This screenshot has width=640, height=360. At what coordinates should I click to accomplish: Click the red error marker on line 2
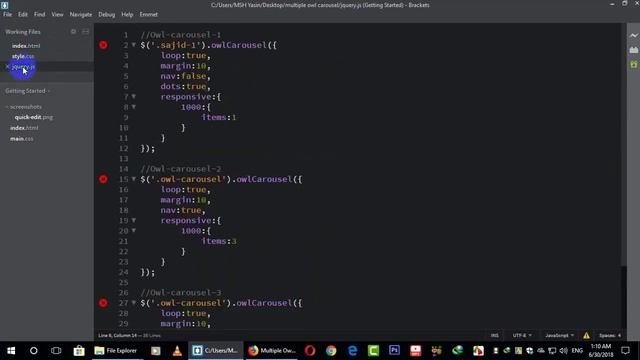coord(103,45)
